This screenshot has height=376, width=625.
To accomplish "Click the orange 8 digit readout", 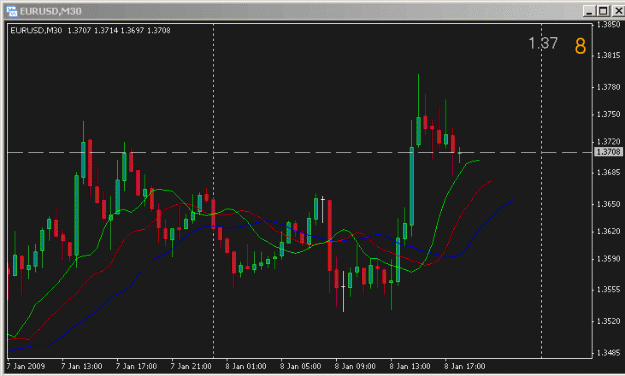I will click(580, 46).
